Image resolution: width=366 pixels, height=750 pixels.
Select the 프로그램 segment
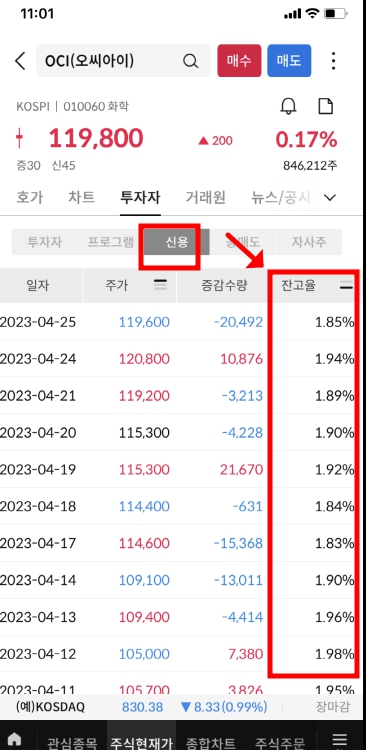(111, 242)
